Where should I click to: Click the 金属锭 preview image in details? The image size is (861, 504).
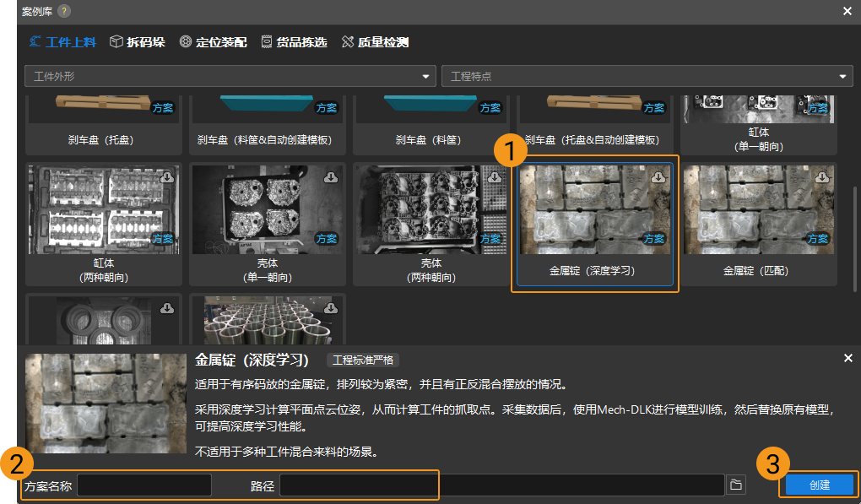coord(106,404)
